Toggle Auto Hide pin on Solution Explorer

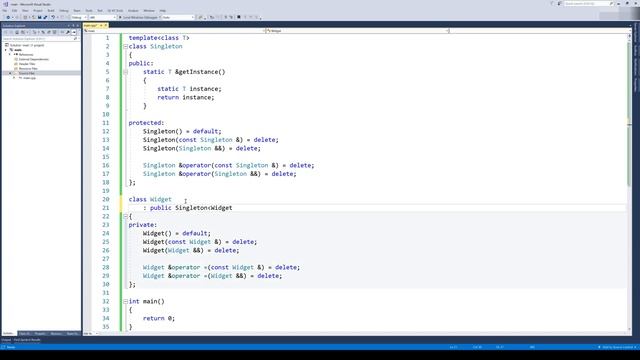[73, 25]
